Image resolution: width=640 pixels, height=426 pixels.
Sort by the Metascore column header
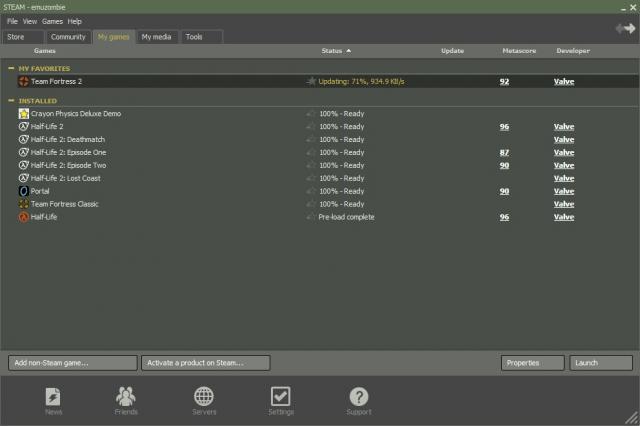coord(519,51)
